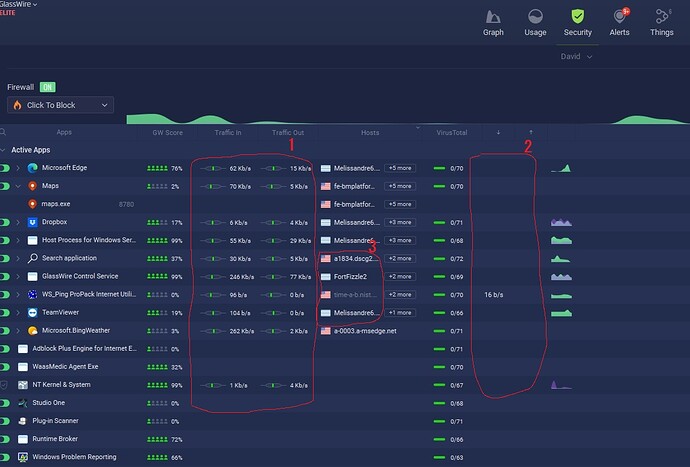Click the Microsoft Edge app icon
690x467 pixels.
point(32,168)
